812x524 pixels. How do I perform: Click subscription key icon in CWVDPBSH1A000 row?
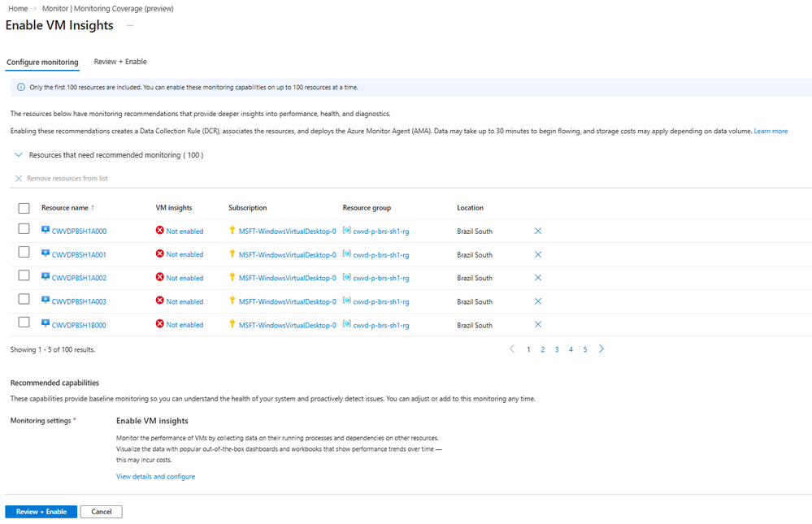[x=232, y=231]
